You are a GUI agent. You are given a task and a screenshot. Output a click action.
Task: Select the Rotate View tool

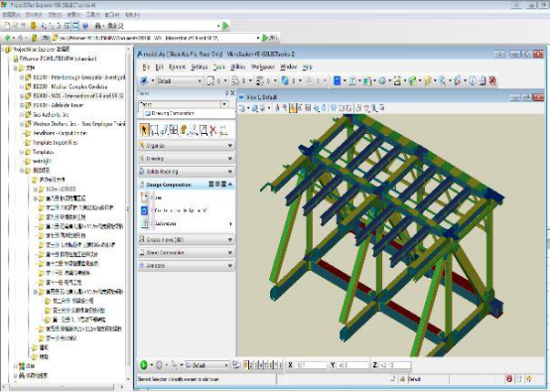[x=316, y=108]
